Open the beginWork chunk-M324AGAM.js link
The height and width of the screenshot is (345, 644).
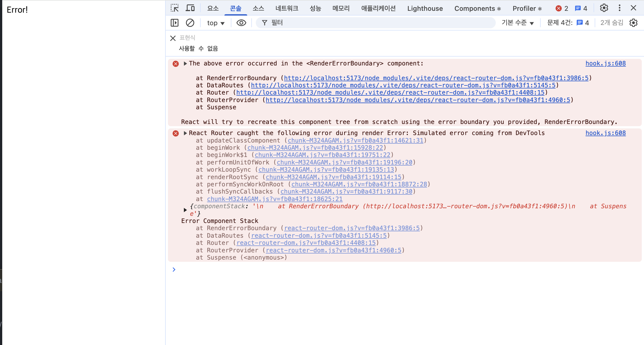click(x=315, y=148)
